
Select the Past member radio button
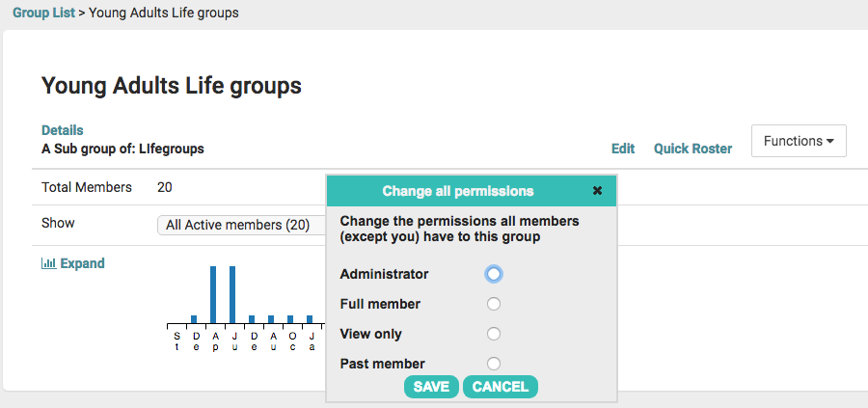(x=493, y=364)
